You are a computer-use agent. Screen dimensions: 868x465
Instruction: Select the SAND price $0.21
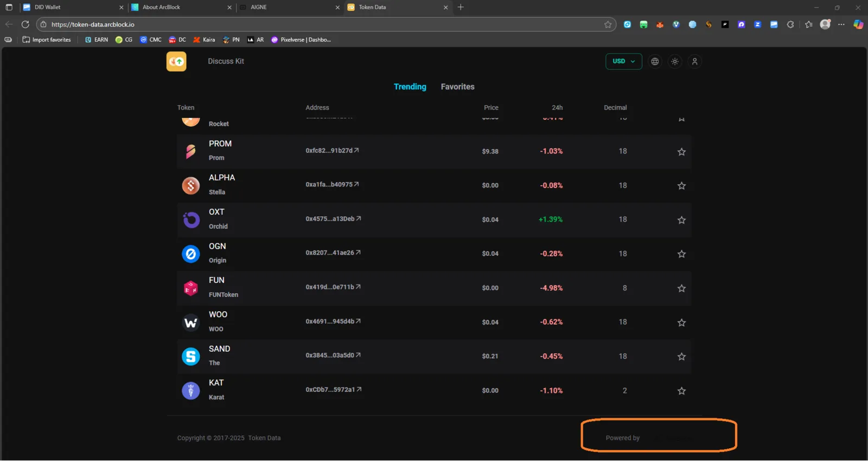[x=490, y=357]
